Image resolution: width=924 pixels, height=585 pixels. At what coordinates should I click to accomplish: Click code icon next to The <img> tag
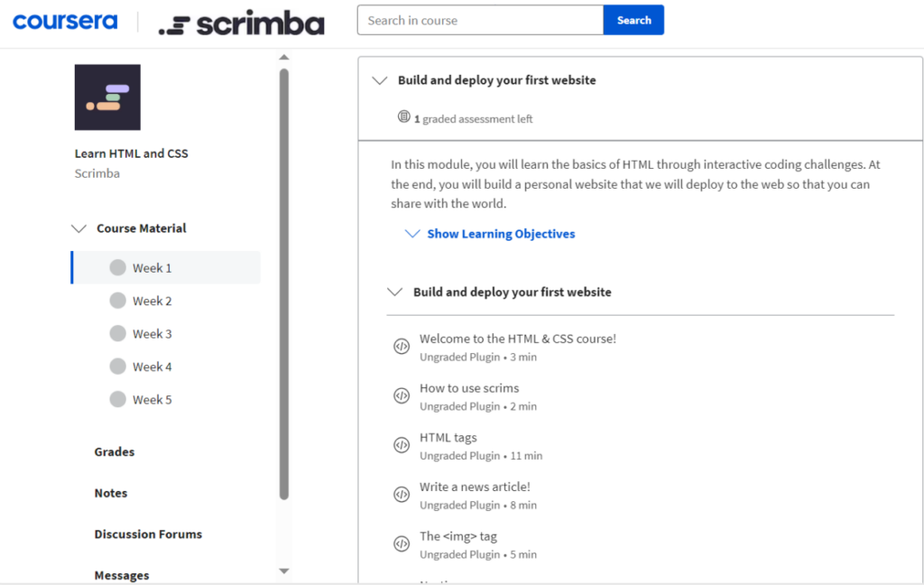tap(402, 543)
